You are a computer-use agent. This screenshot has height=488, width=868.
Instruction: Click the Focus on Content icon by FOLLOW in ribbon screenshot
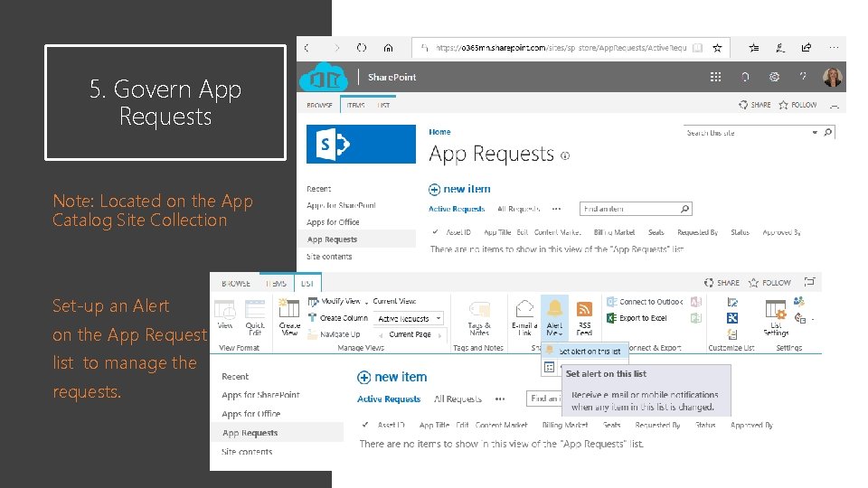point(810,282)
